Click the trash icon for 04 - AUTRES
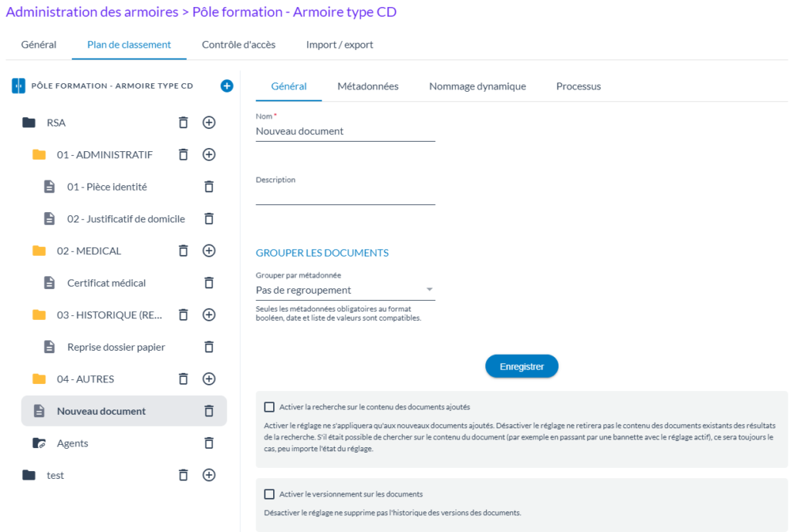The height and width of the screenshot is (532, 790). pyautogui.click(x=183, y=379)
